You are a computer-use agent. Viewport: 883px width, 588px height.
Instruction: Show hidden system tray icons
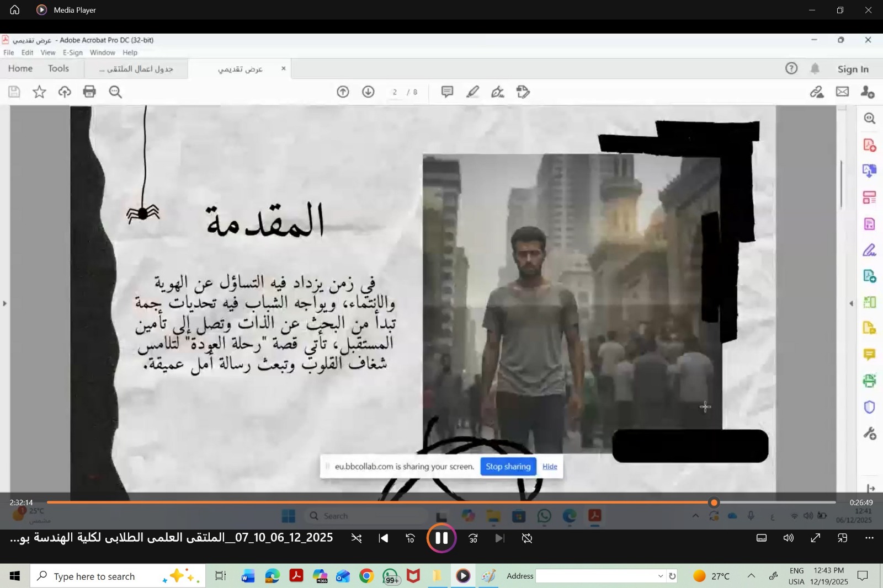click(x=751, y=576)
